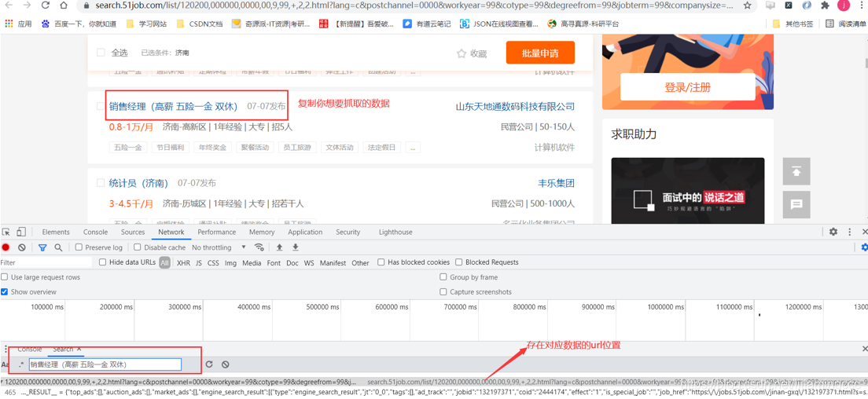Refresh search results in Search drawer
Viewport: 868px width, 399px height.
point(208,364)
